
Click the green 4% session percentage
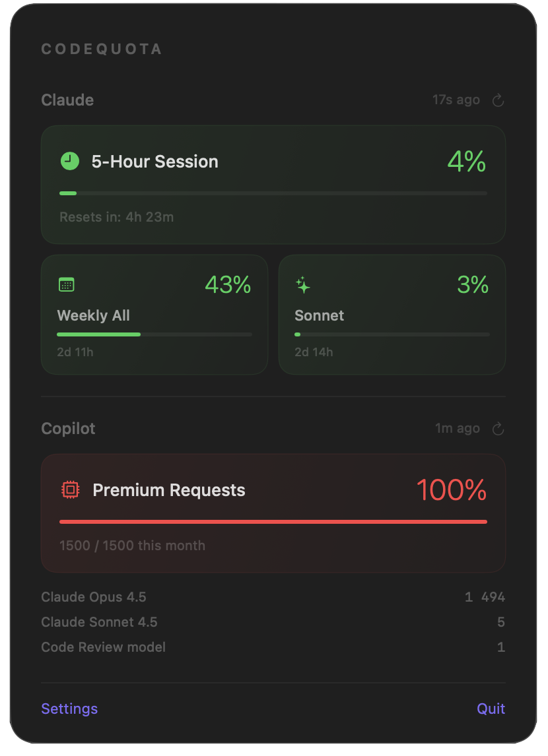pyautogui.click(x=465, y=161)
